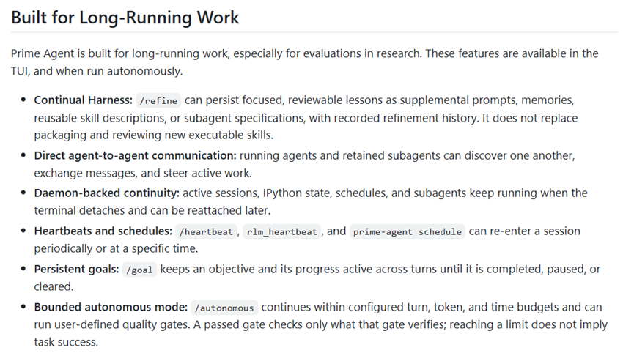Click the Bounded autonomous mode bold label

pyautogui.click(x=111, y=307)
